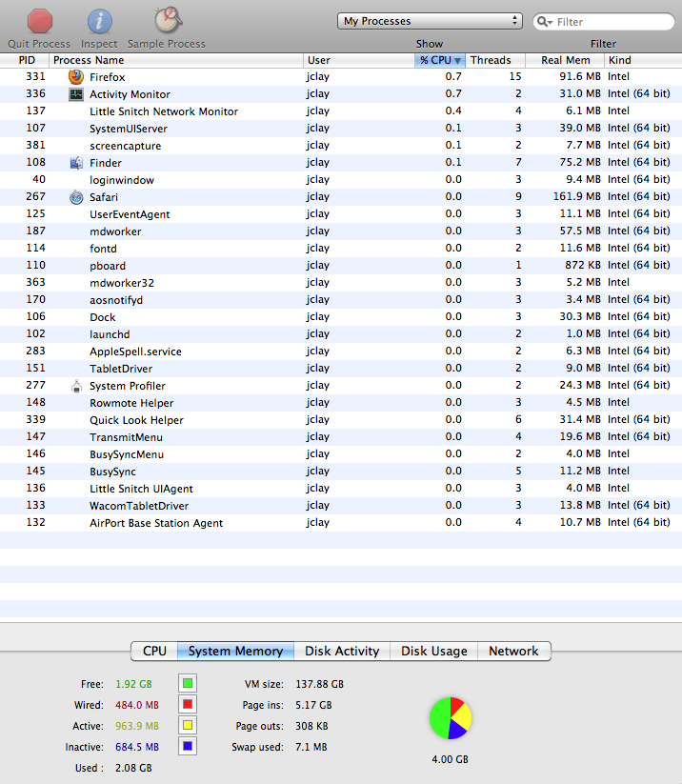Select the fontd process row

tap(341, 248)
